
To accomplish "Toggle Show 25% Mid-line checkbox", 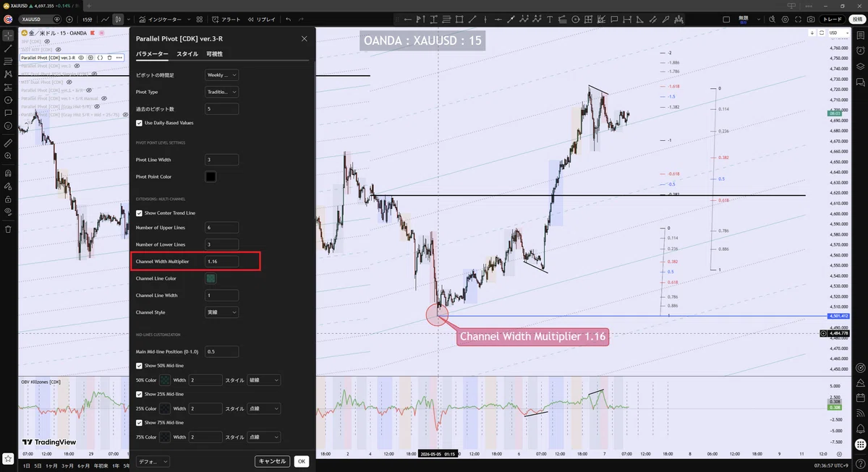I will coord(139,394).
